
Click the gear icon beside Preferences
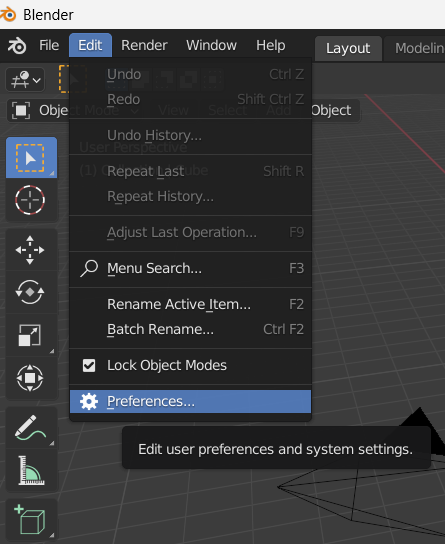click(89, 401)
